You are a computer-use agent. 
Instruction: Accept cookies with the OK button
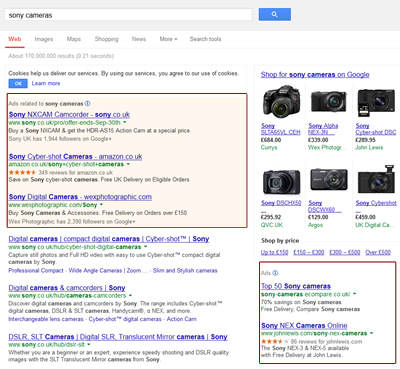pos(18,83)
